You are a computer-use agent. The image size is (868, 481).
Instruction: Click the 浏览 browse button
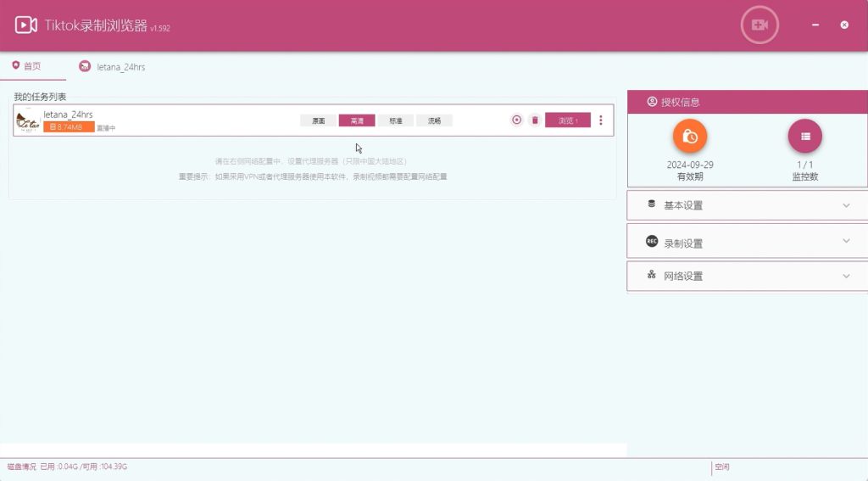(x=568, y=120)
